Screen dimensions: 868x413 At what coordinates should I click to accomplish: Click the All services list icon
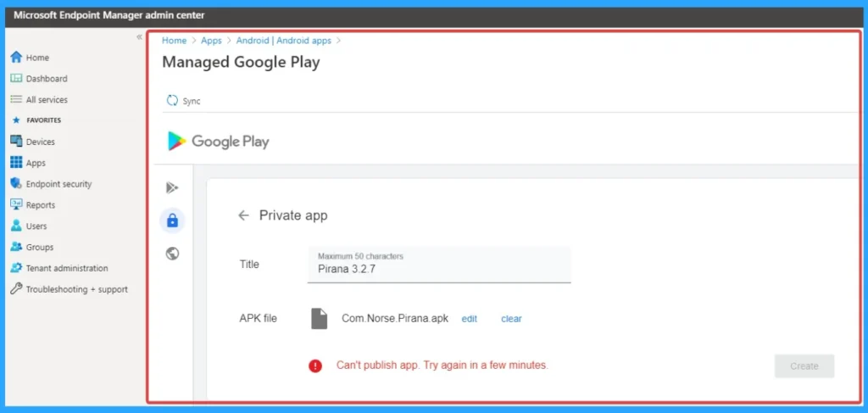pyautogui.click(x=16, y=100)
